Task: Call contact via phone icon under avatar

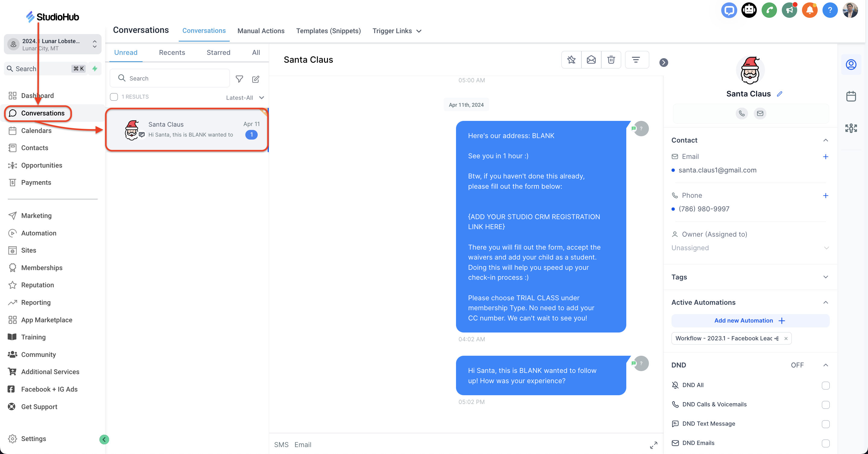Action: click(742, 113)
